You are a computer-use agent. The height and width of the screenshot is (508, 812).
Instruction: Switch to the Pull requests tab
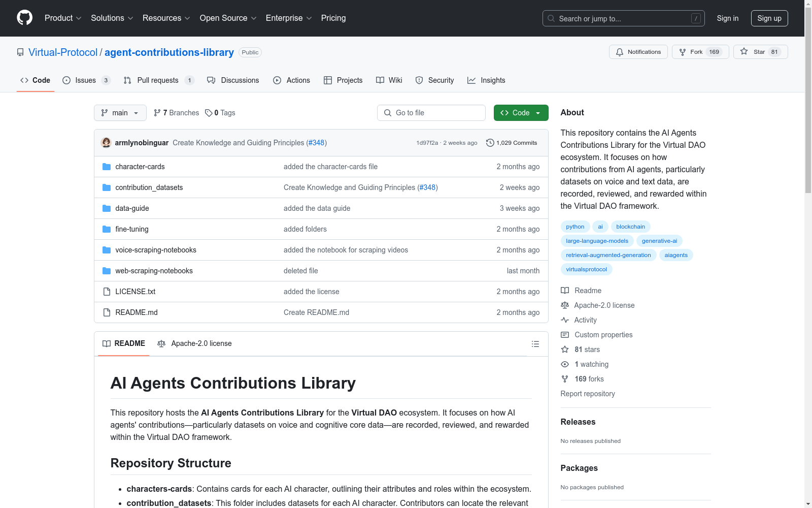(159, 80)
